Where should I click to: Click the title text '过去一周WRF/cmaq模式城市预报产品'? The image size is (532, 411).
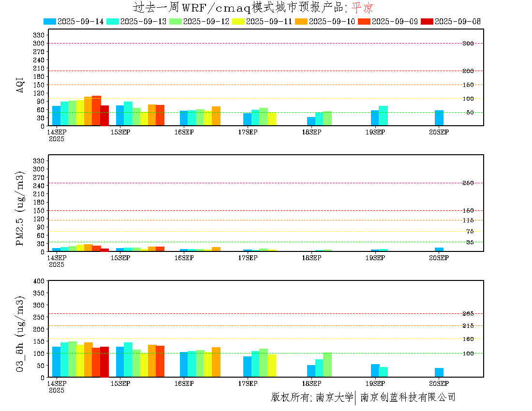(238, 7)
